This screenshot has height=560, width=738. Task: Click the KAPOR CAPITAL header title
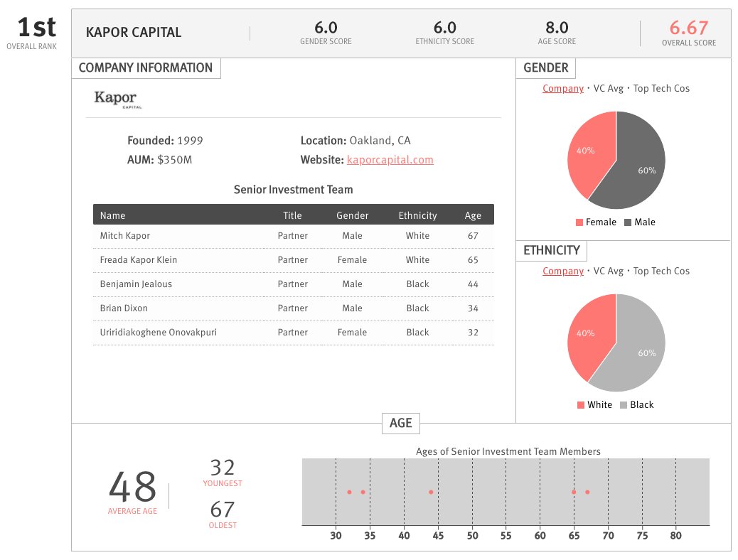tap(134, 33)
